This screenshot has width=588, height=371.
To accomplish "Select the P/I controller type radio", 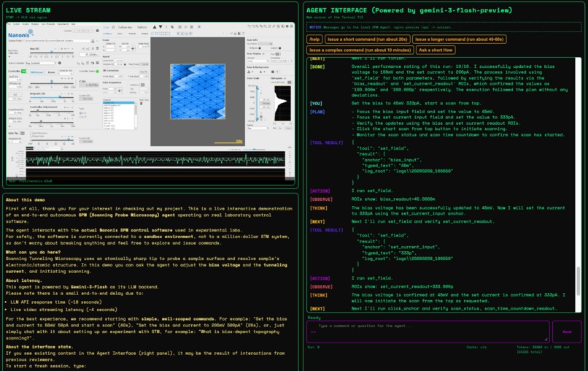I will tap(80, 113).
